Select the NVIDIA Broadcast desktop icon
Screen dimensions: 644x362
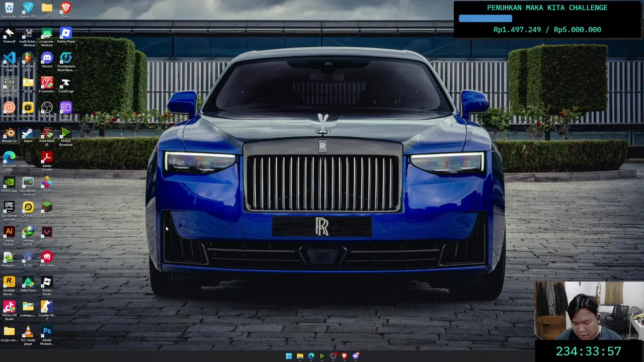click(65, 136)
